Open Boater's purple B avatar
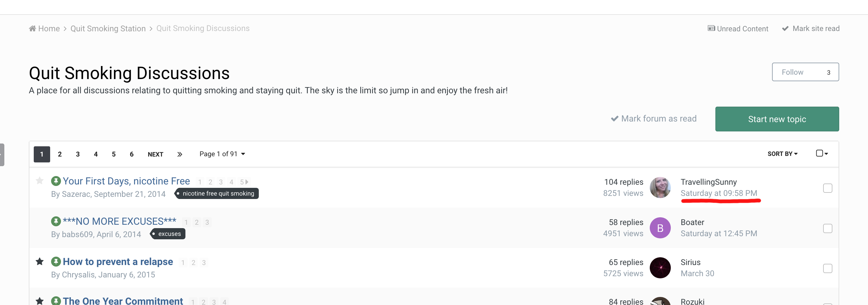The height and width of the screenshot is (305, 868). tap(660, 228)
